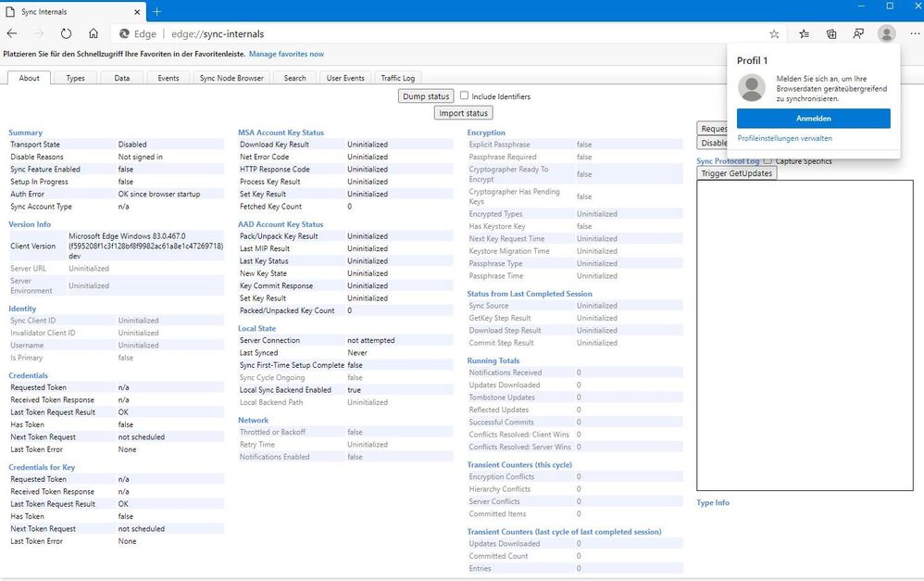Click inside the Sync Protocol Log box

click(805, 335)
